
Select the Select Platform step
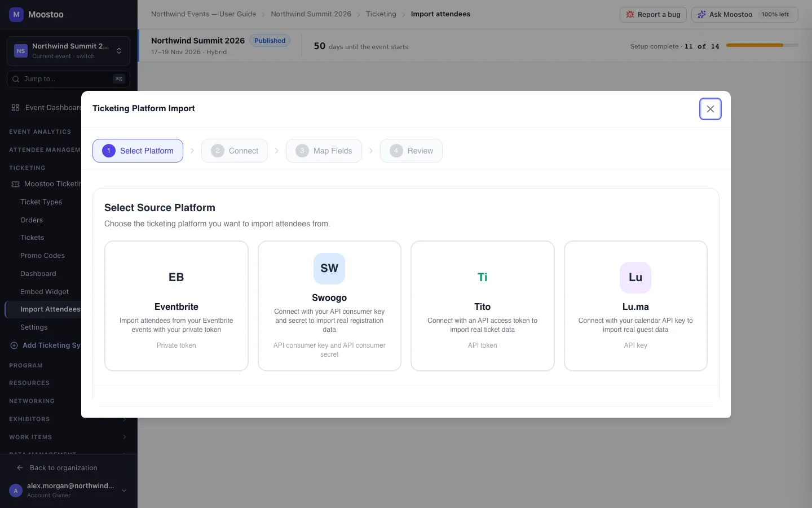click(138, 151)
